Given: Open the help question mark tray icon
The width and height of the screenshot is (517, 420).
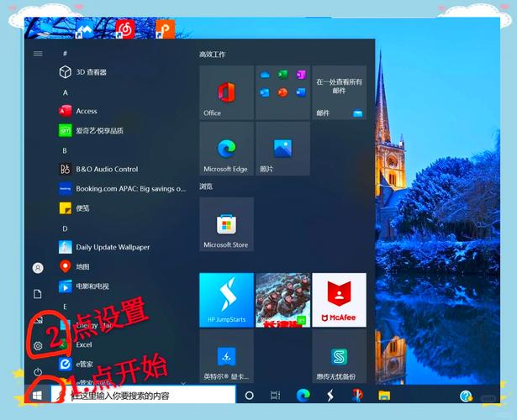Looking at the screenshot, I should click(x=467, y=396).
